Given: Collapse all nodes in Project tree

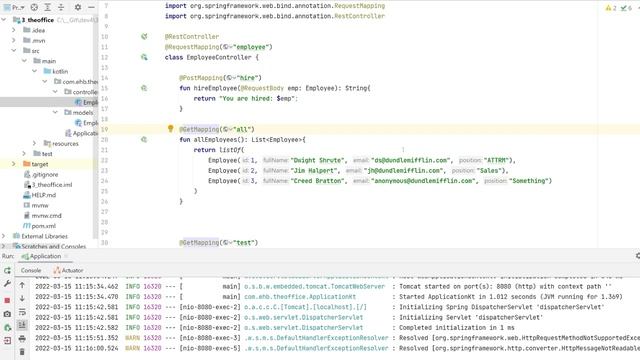Looking at the screenshot, I should click(x=61, y=7).
